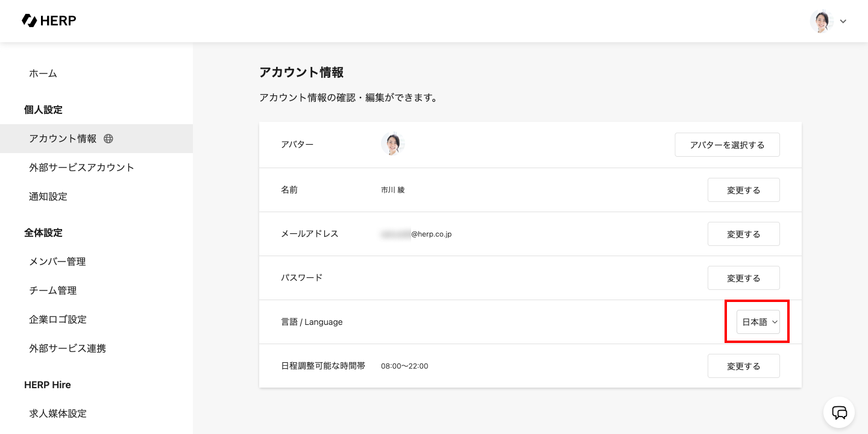The height and width of the screenshot is (434, 868).
Task: Go to ホーム in the sidebar
Action: coord(43,74)
